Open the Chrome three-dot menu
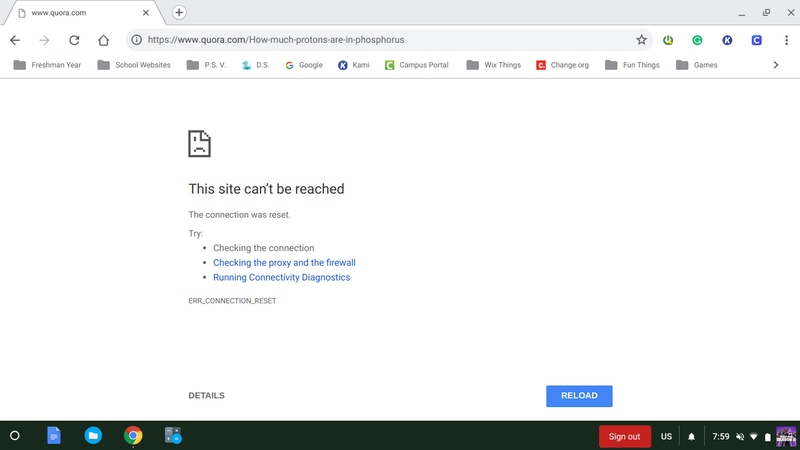This screenshot has height=450, width=800. [x=786, y=40]
